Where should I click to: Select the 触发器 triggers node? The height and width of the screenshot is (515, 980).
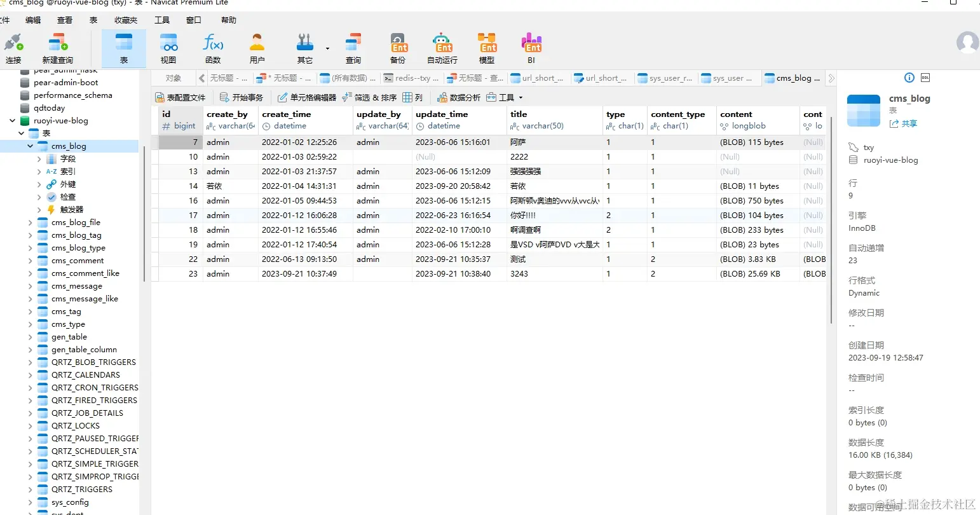coord(72,209)
